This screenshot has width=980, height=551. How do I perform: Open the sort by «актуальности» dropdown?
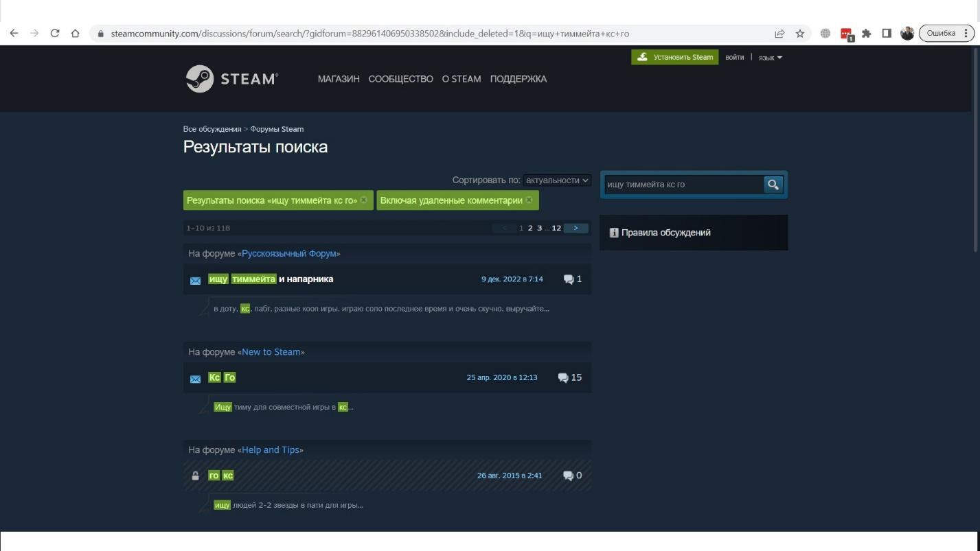[557, 180]
